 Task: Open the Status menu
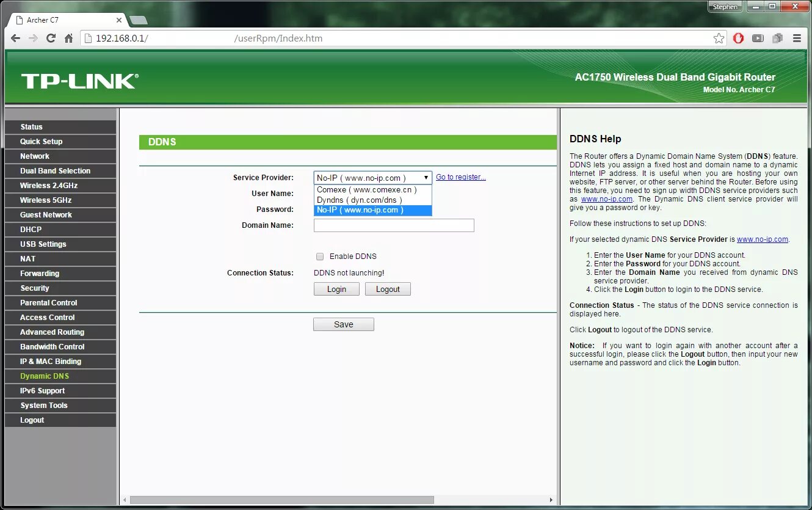[60, 127]
